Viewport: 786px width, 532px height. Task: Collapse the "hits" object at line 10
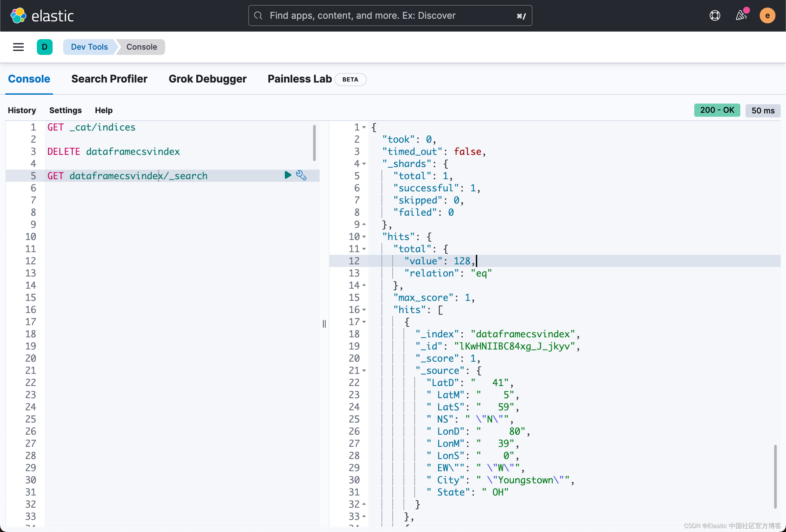click(x=364, y=237)
